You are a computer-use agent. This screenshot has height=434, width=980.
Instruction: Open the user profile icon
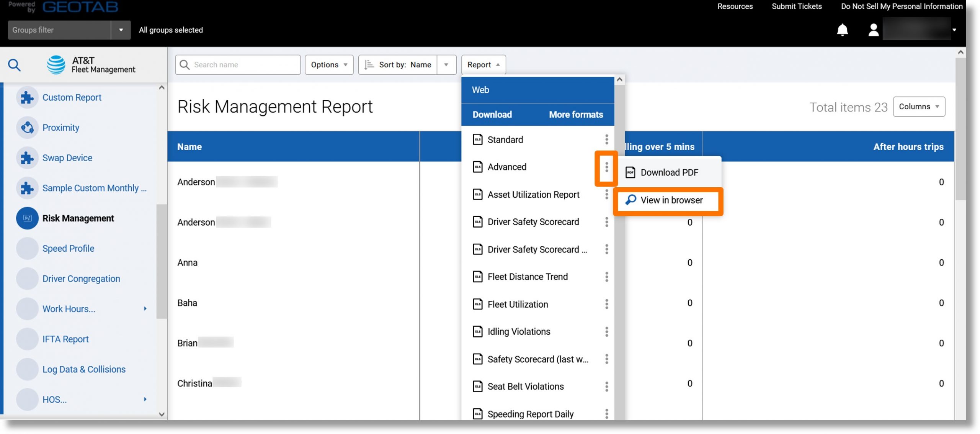(x=873, y=30)
